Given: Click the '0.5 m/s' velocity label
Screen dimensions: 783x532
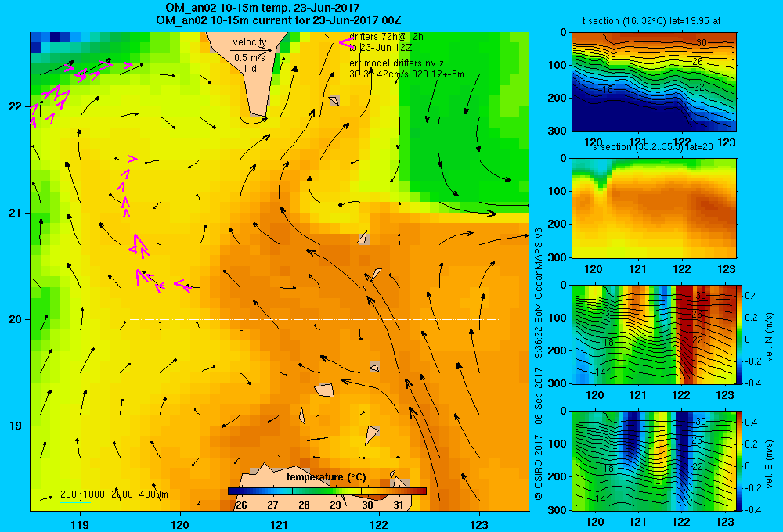Looking at the screenshot, I should pos(250,58).
